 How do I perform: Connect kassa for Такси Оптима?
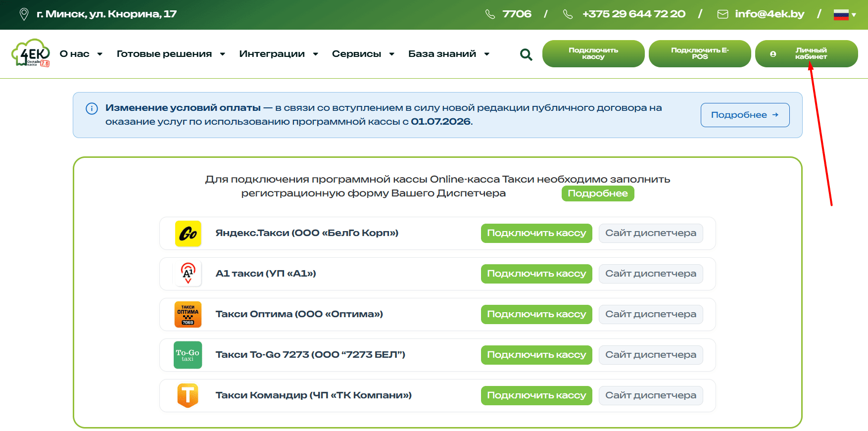[536, 314]
